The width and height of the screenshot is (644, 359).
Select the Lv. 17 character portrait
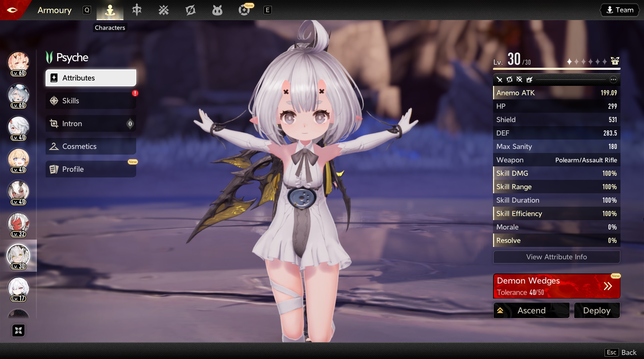18,289
